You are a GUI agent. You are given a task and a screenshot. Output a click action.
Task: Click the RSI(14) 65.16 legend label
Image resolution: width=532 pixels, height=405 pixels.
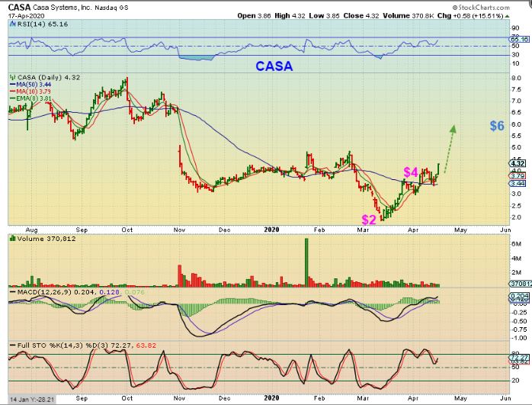tap(43, 24)
